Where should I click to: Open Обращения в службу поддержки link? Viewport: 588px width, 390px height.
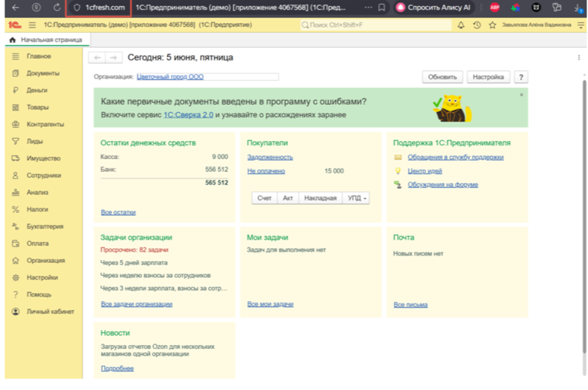tap(456, 158)
